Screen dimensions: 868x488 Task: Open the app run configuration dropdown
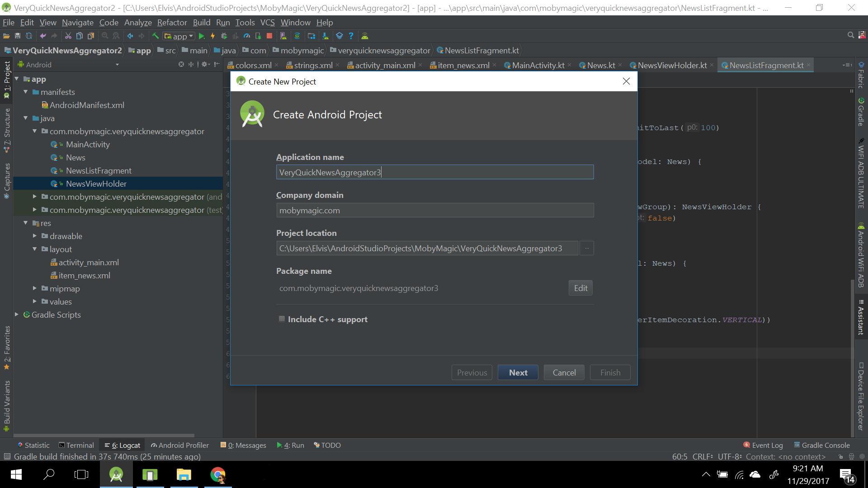[x=179, y=36]
